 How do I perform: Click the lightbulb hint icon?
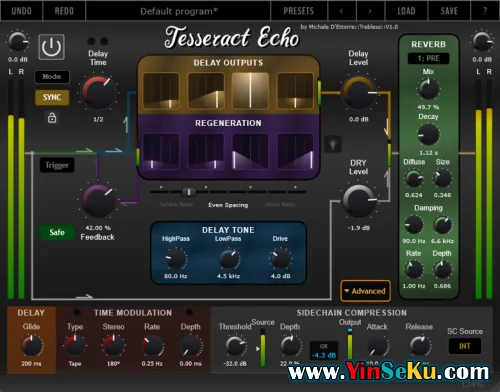[x=333, y=144]
